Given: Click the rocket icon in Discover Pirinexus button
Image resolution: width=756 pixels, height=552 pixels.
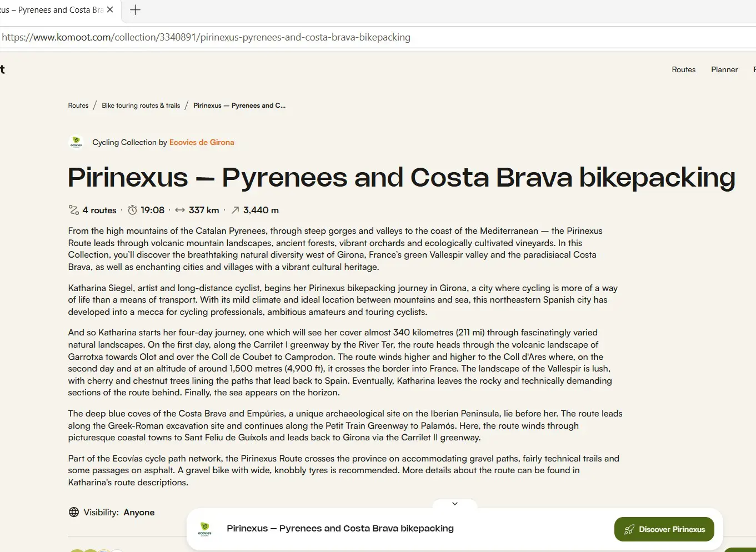Looking at the screenshot, I should click(x=629, y=529).
